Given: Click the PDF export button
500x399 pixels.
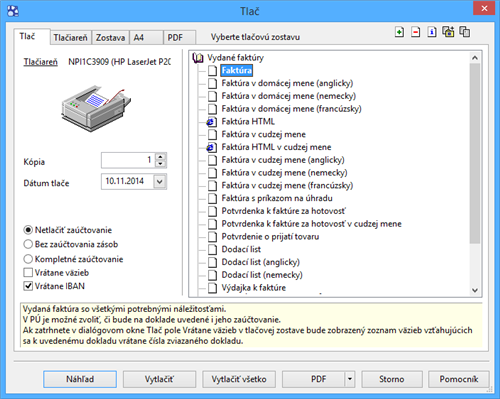Looking at the screenshot, I should pos(314,379).
